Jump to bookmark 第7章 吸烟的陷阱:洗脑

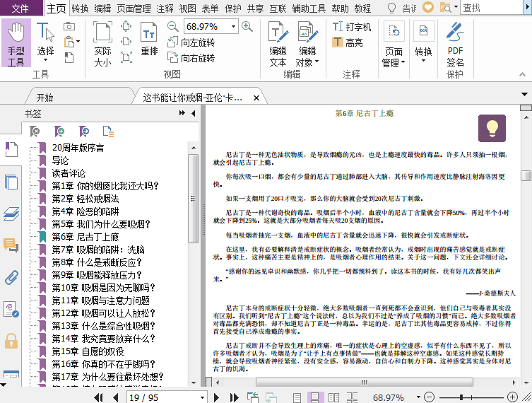(x=97, y=250)
